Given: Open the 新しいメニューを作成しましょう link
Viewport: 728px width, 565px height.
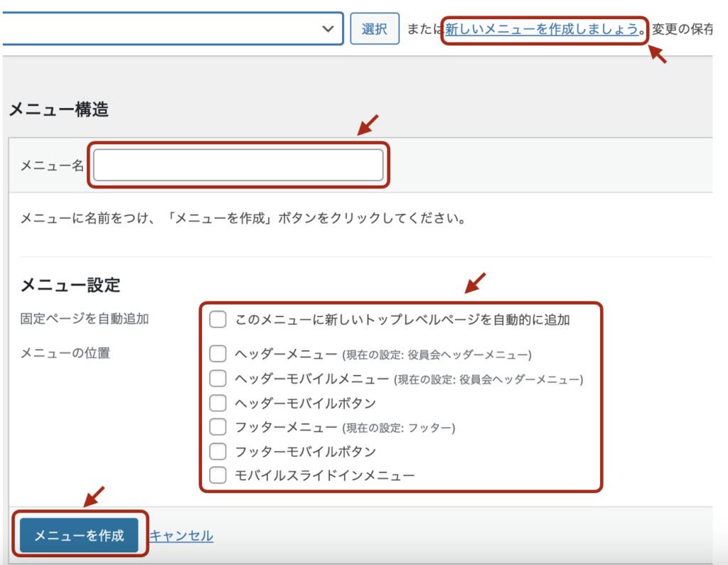Looking at the screenshot, I should 542,29.
